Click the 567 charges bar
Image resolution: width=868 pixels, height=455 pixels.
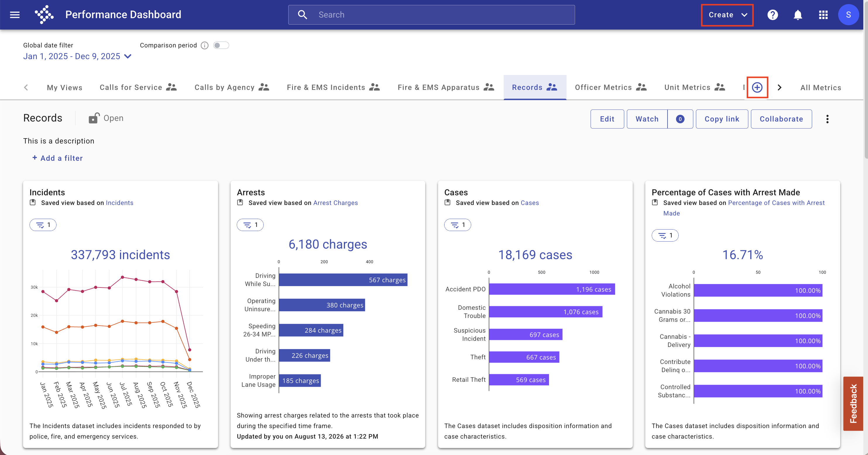[343, 280]
